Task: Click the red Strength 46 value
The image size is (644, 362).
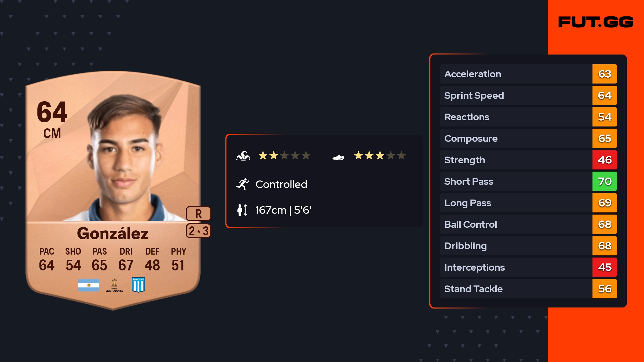Action: pyautogui.click(x=605, y=160)
